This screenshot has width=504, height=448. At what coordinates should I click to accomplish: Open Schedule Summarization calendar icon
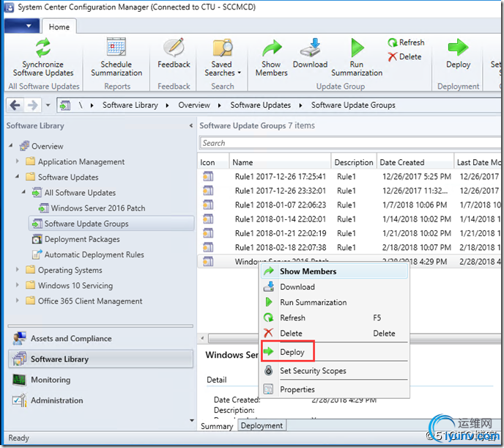(116, 47)
